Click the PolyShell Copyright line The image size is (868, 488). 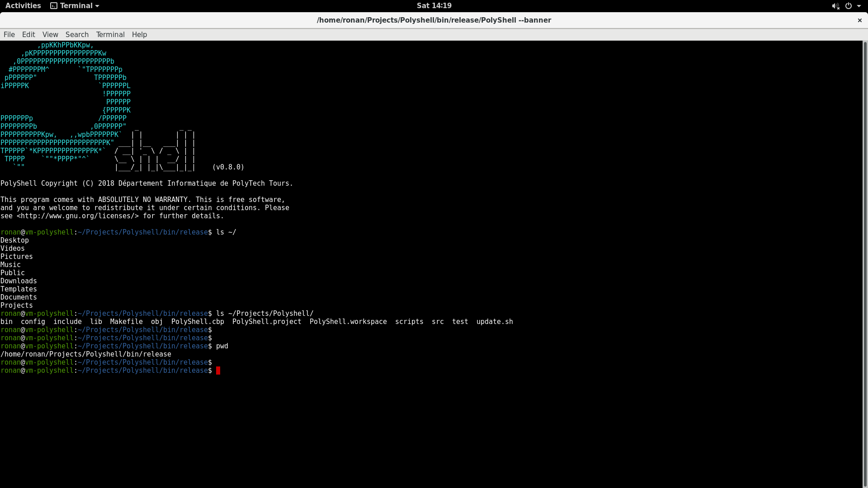pyautogui.click(x=146, y=183)
